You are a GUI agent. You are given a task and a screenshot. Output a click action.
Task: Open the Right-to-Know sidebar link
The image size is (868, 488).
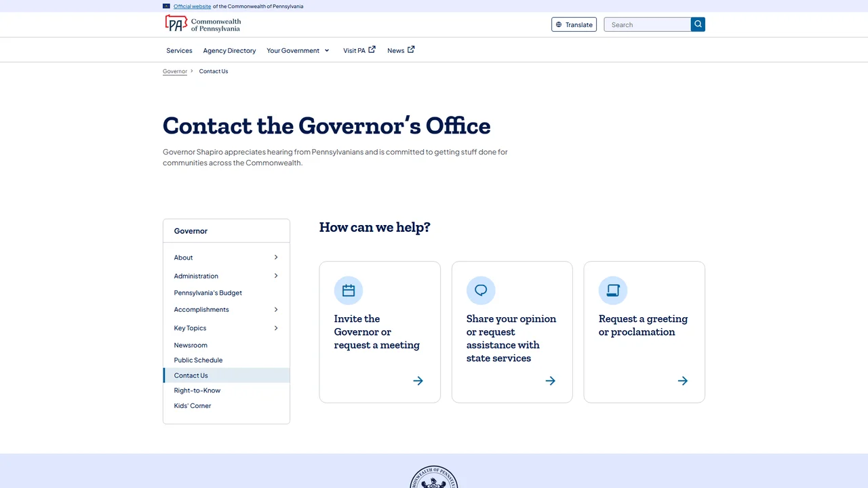(x=197, y=390)
